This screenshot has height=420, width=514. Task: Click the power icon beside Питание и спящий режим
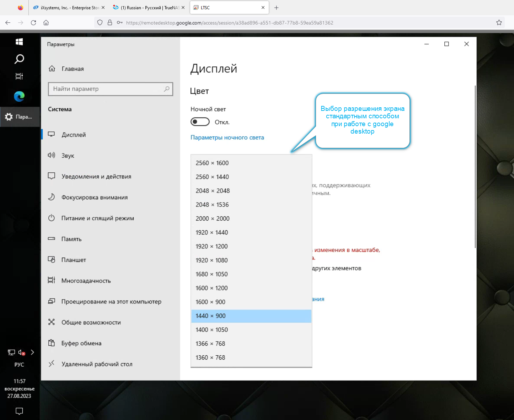[x=52, y=218]
